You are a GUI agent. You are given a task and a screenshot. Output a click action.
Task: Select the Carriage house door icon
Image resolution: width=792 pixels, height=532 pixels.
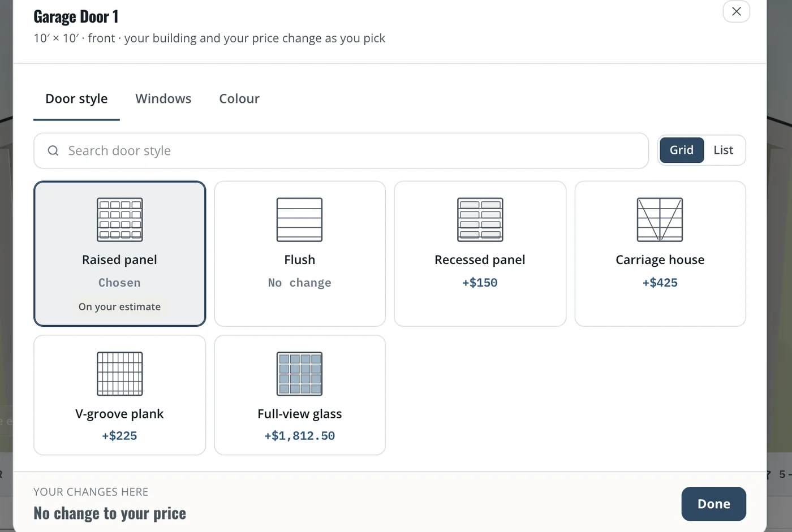[x=660, y=220]
